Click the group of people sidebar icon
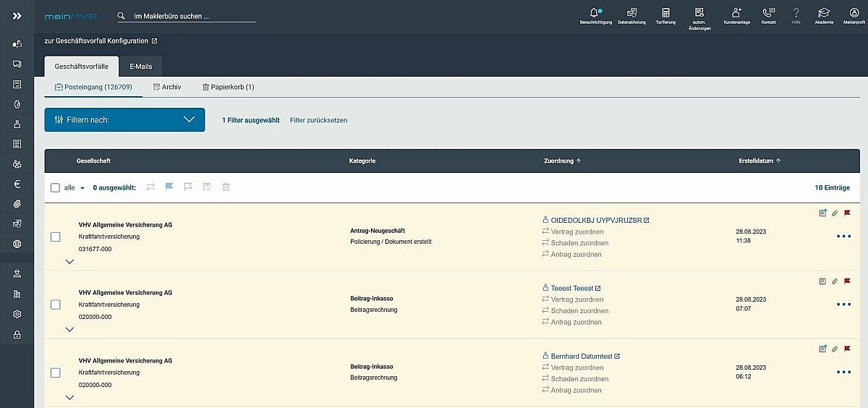 [17, 164]
